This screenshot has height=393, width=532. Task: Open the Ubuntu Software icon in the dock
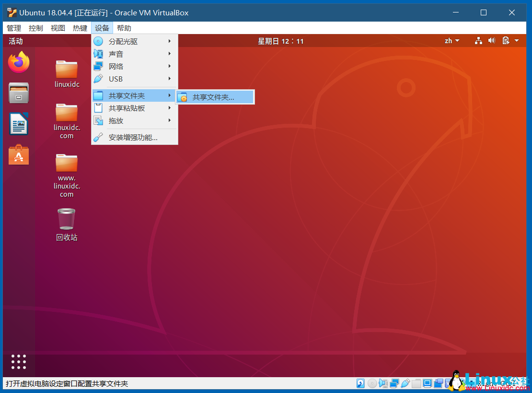18,155
